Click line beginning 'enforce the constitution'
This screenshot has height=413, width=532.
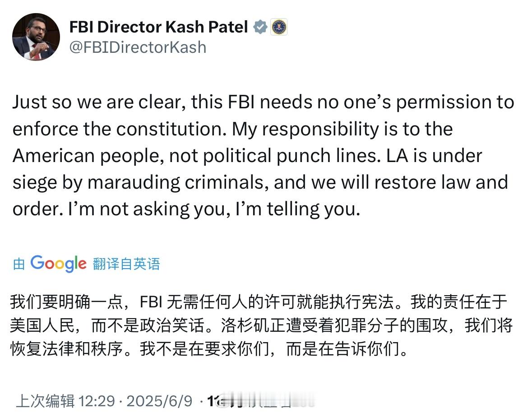[x=233, y=129]
